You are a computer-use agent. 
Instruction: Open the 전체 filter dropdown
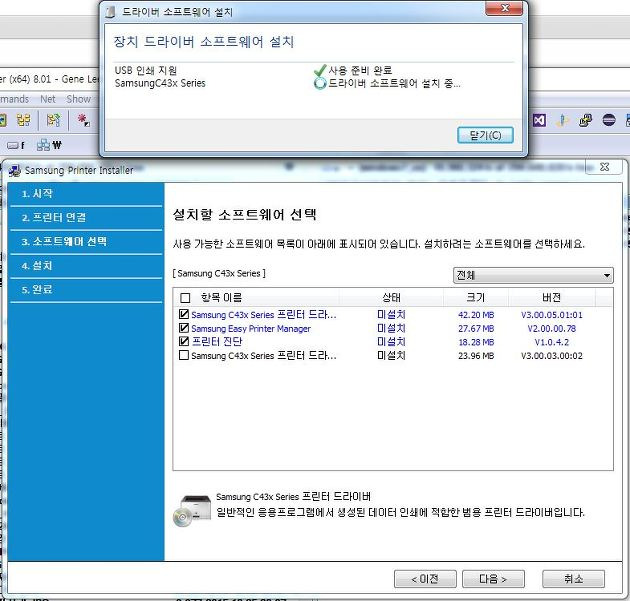coord(533,275)
